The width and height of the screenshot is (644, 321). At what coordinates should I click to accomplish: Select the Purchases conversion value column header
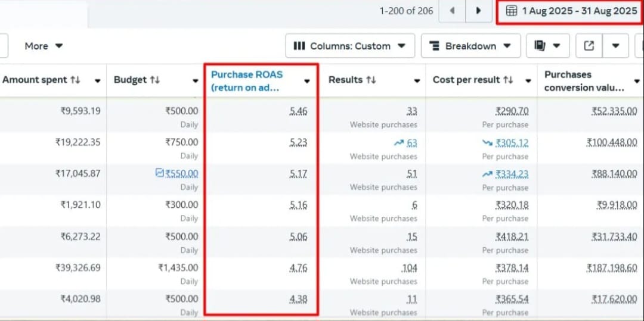[584, 80]
